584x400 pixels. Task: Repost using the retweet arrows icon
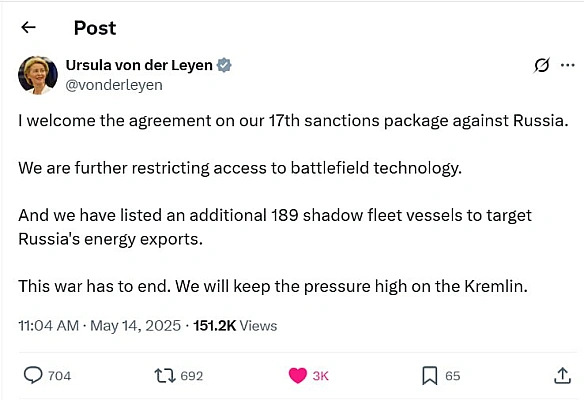point(165,375)
